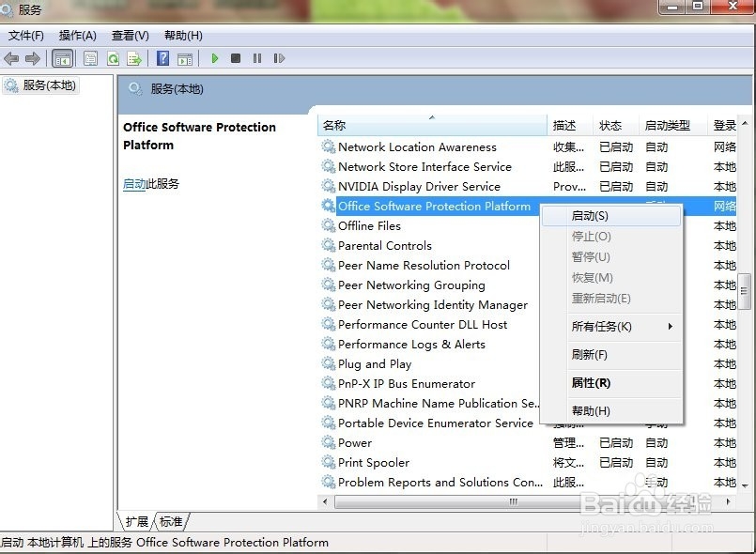This screenshot has height=554, width=756.
Task: Select the PNRP Machine Name Publication row
Action: pyautogui.click(x=439, y=403)
